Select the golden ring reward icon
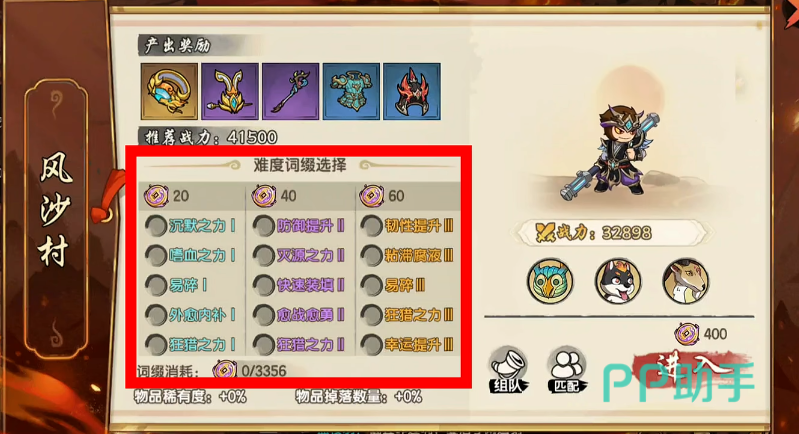Image resolution: width=799 pixels, height=434 pixels. (x=169, y=91)
